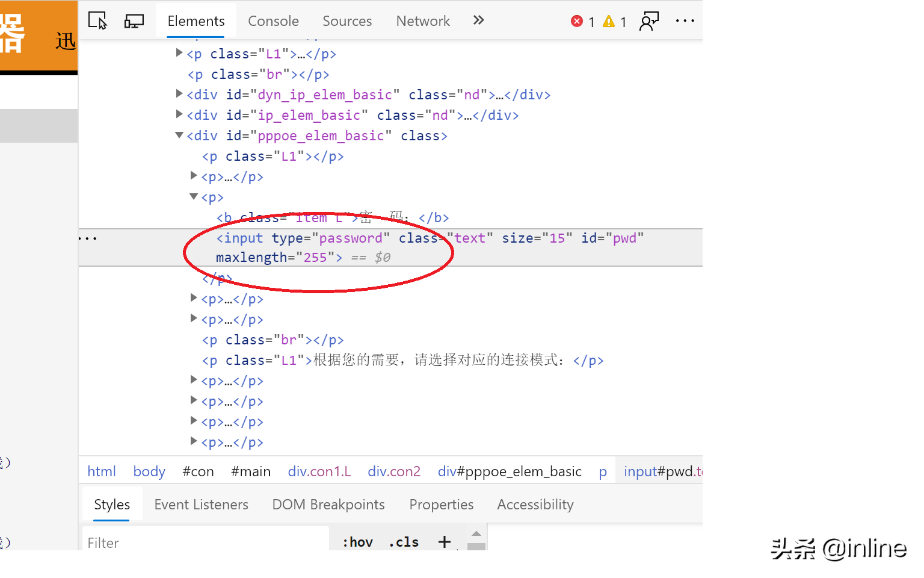Select p class="L1" node with Chinese text
924x578 pixels.
point(402,360)
